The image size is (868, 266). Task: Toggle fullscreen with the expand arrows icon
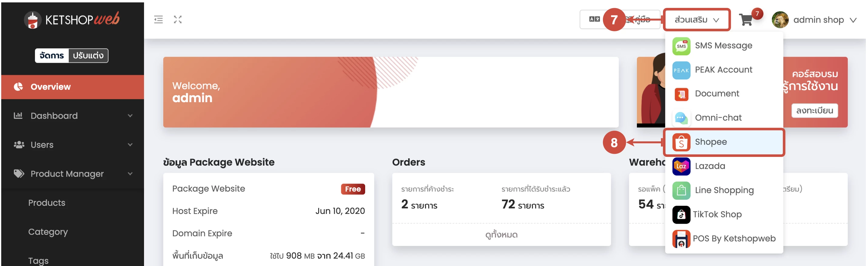pyautogui.click(x=178, y=19)
